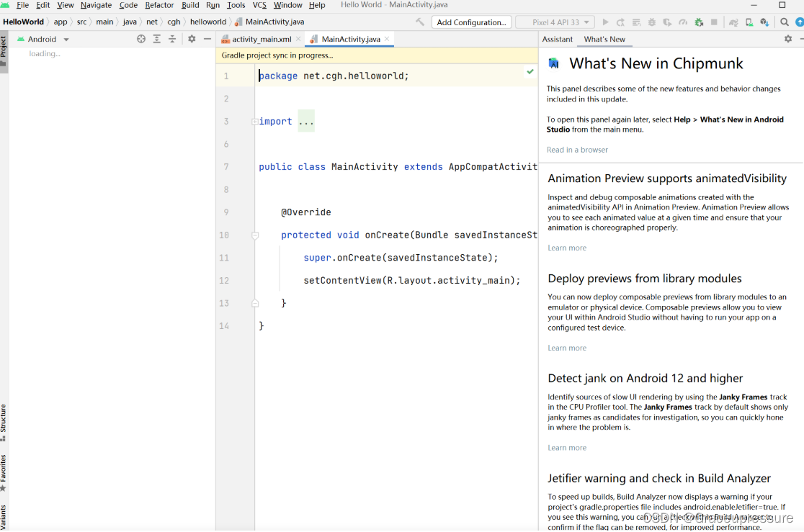This screenshot has height=532, width=804.
Task: Toggle the Favorites tool window stripe button
Action: click(4, 472)
